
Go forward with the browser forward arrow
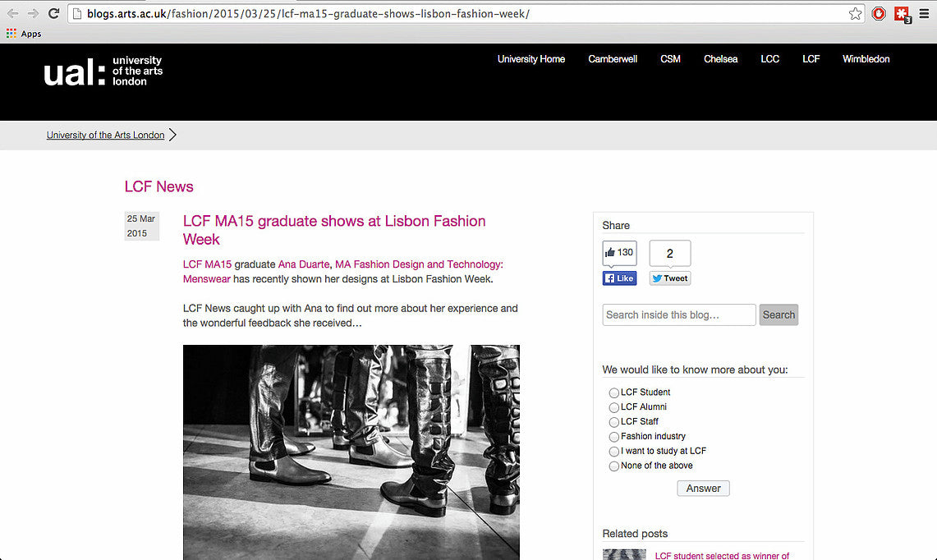(x=33, y=13)
